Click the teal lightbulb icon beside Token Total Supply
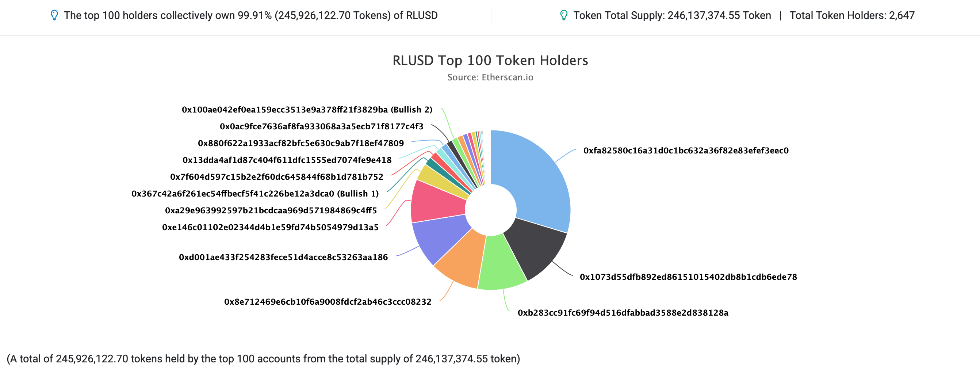This screenshot has height=377, width=980. (565, 15)
